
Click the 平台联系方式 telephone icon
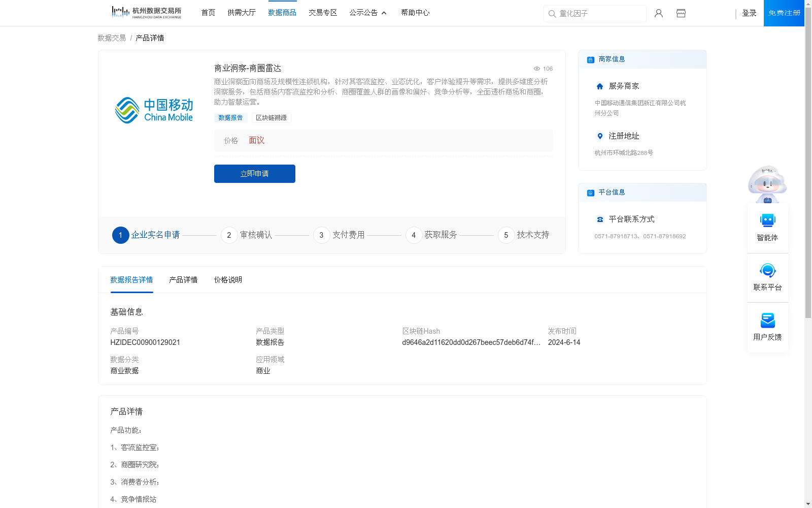600,219
